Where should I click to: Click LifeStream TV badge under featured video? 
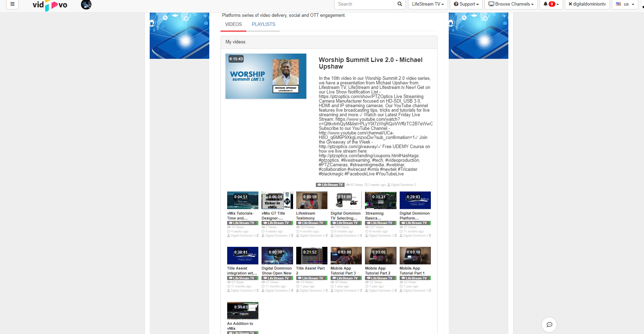[330, 185]
